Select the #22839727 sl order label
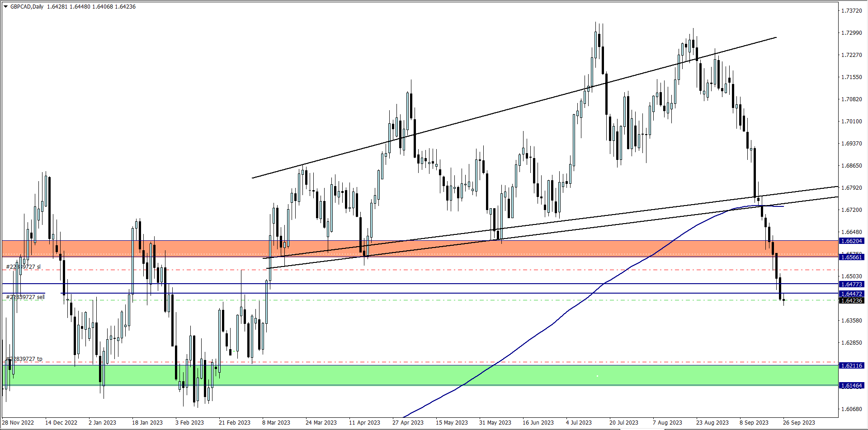The image size is (868, 430). pos(24,267)
